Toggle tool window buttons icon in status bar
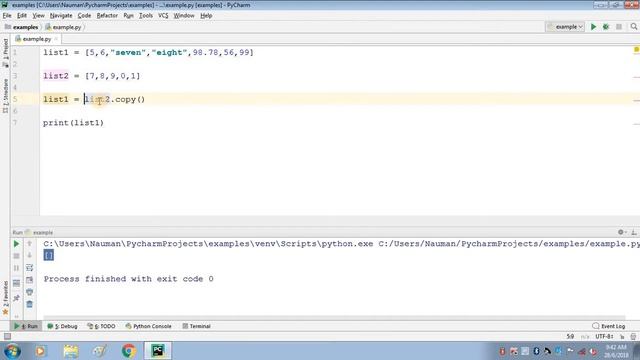The height and width of the screenshot is (360, 640). (7, 336)
